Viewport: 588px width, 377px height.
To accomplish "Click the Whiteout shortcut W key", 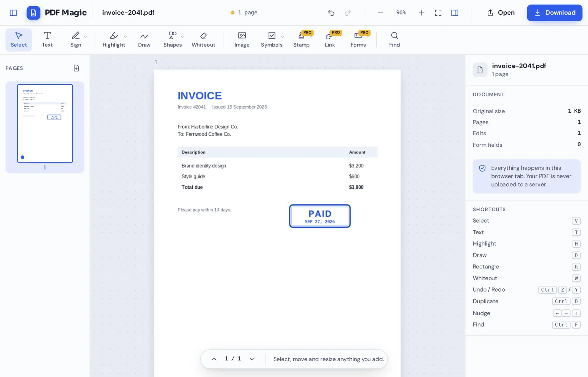I will 576,278.
